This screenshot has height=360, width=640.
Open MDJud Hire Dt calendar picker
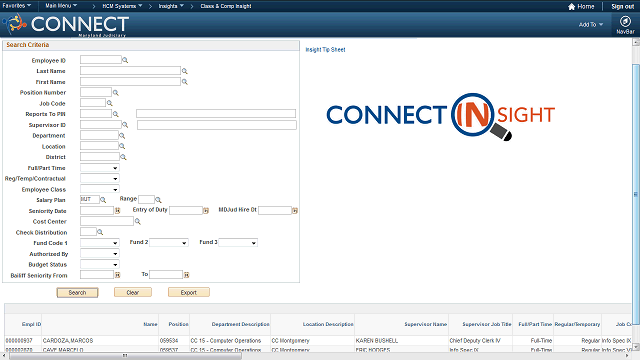295,211
